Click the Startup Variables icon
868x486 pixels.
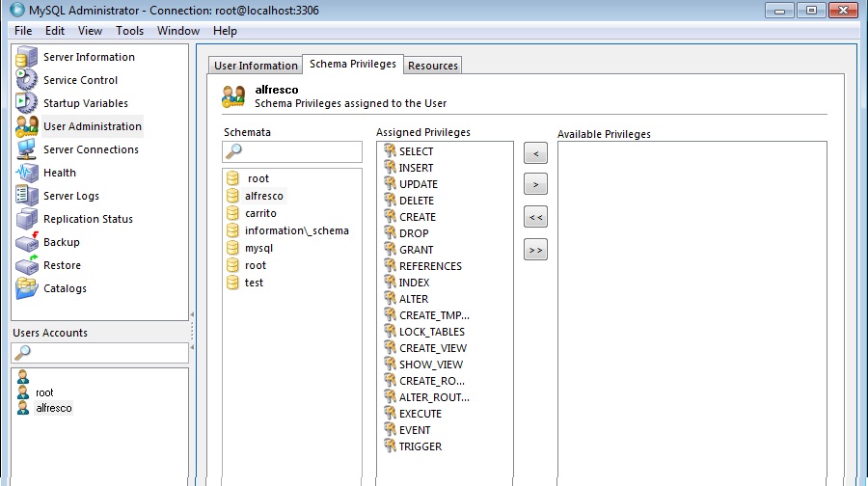click(26, 103)
